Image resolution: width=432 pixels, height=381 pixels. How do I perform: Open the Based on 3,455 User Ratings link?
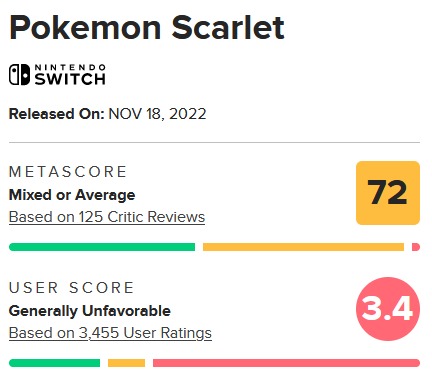[110, 333]
